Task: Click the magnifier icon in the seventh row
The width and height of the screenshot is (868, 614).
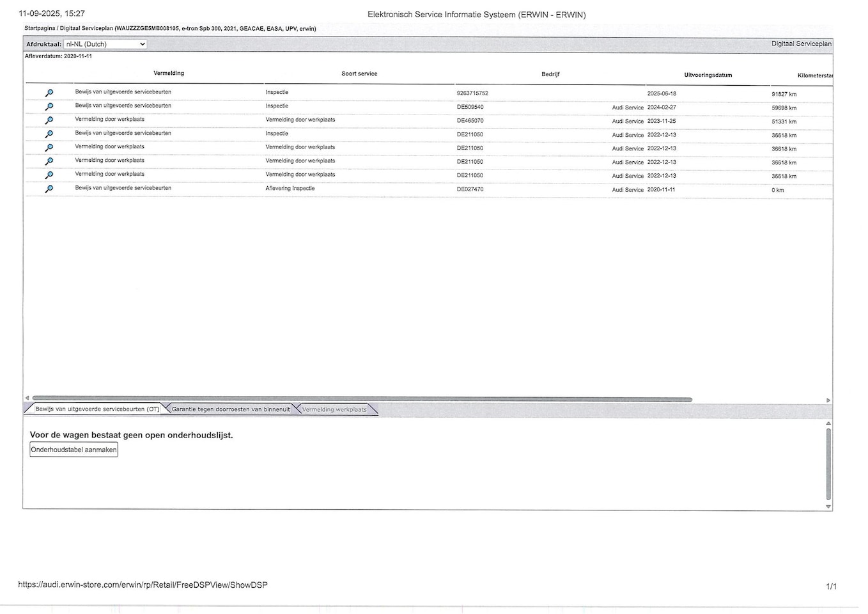Action: click(x=49, y=175)
